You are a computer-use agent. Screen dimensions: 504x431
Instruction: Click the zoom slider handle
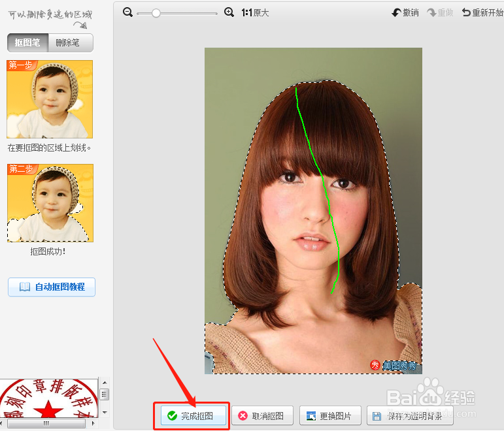pos(156,13)
